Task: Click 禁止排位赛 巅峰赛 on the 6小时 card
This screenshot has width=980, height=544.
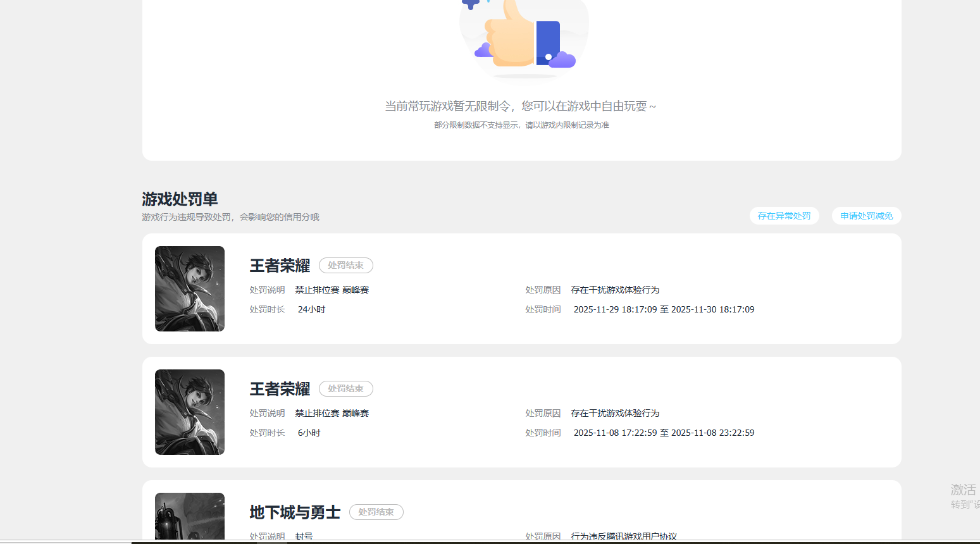Action: (x=332, y=413)
